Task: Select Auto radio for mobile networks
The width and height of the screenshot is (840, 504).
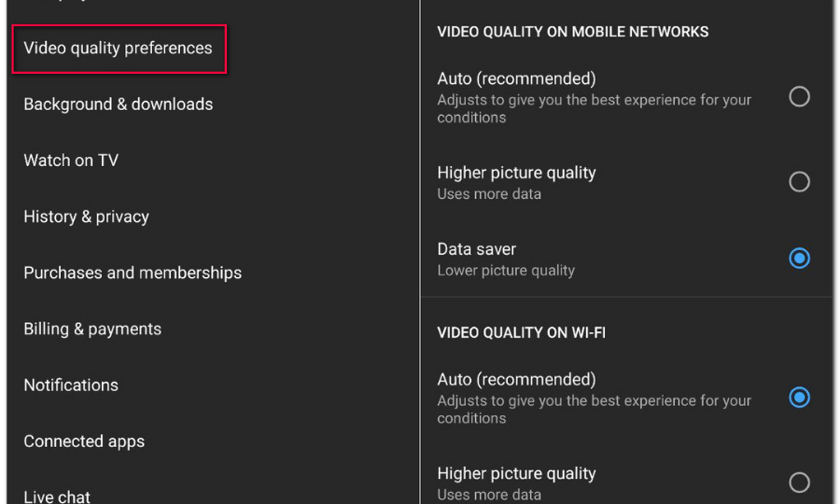Action: coord(799,97)
